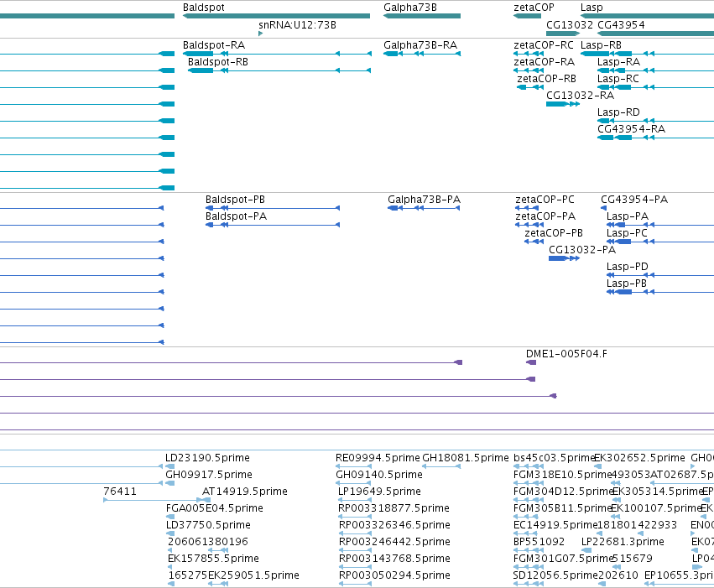Select the LD23190.5prime EST label
This screenshot has width=714, height=588.
(207, 458)
